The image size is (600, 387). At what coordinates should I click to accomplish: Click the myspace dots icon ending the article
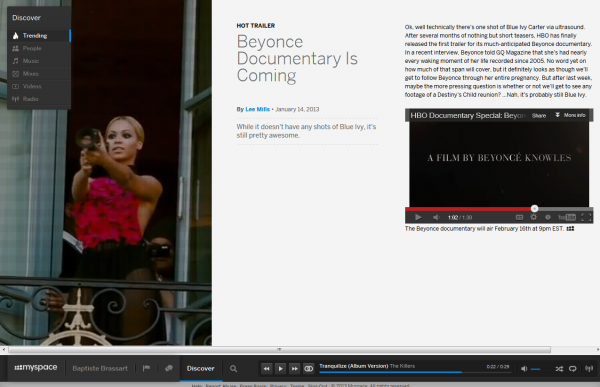click(x=570, y=229)
